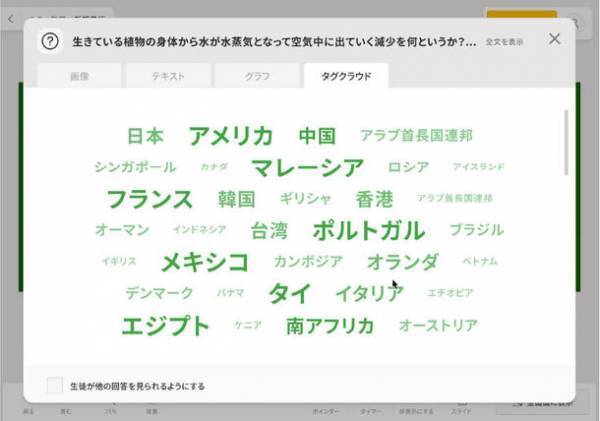Click the オーストリア tag
Screen dimensions: 600x421
(x=439, y=326)
